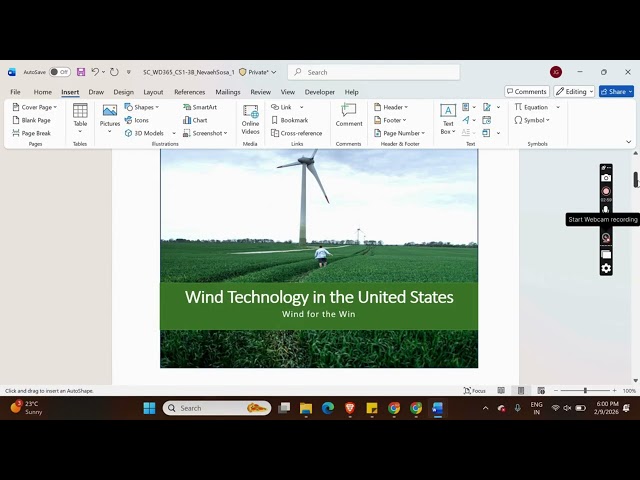This screenshot has height=480, width=640.
Task: Open File Explorer from taskbar
Action: [305, 408]
